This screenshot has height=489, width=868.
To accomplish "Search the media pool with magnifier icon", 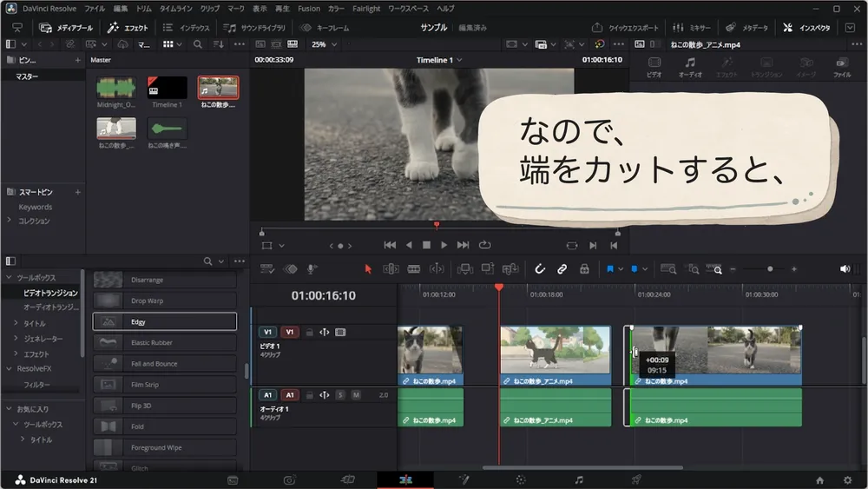I will point(198,44).
